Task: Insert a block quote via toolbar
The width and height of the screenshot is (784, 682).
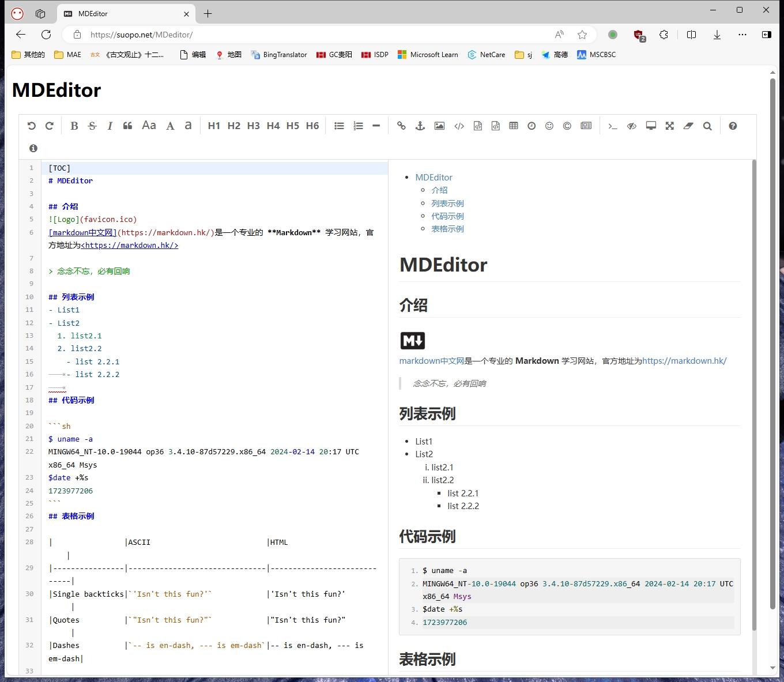Action: point(127,126)
